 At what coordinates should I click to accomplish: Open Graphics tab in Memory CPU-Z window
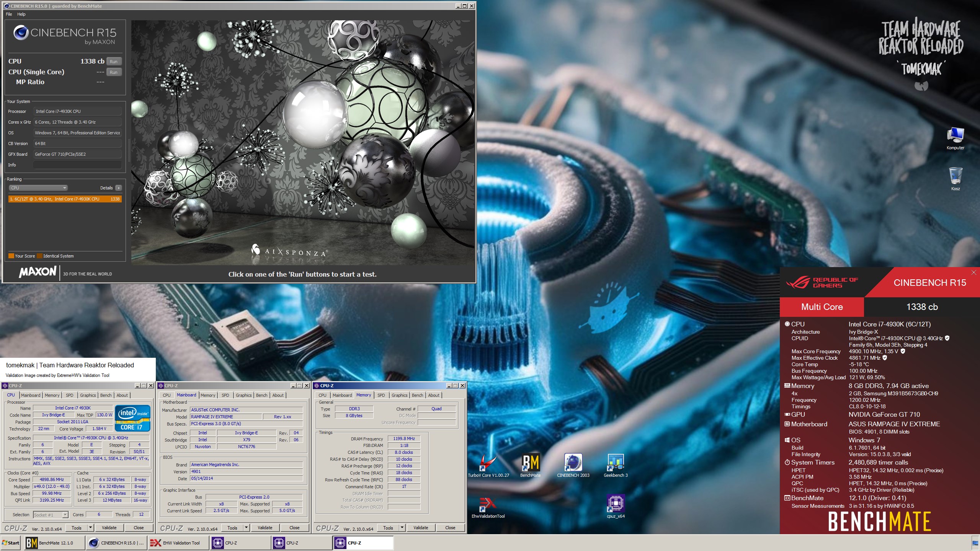pos(400,395)
